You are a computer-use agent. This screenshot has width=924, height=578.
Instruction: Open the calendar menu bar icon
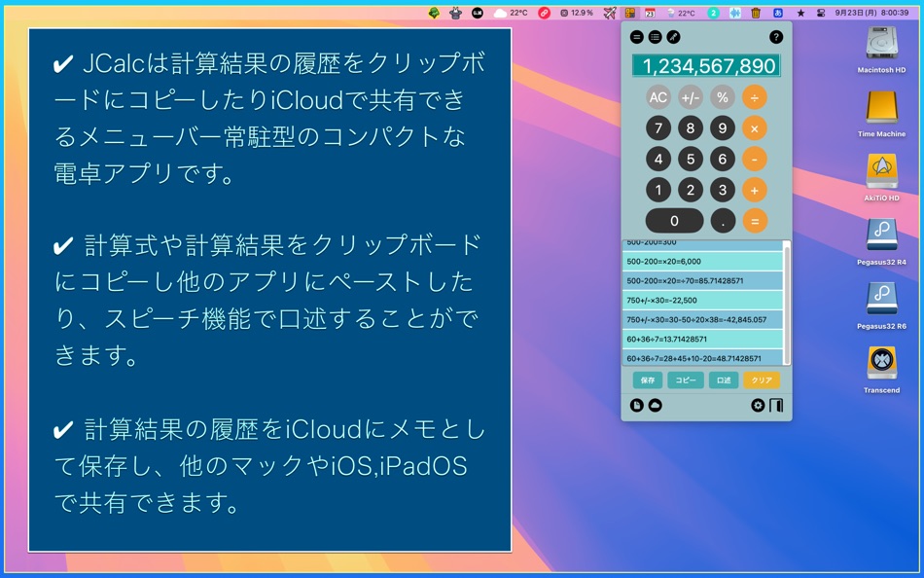650,13
